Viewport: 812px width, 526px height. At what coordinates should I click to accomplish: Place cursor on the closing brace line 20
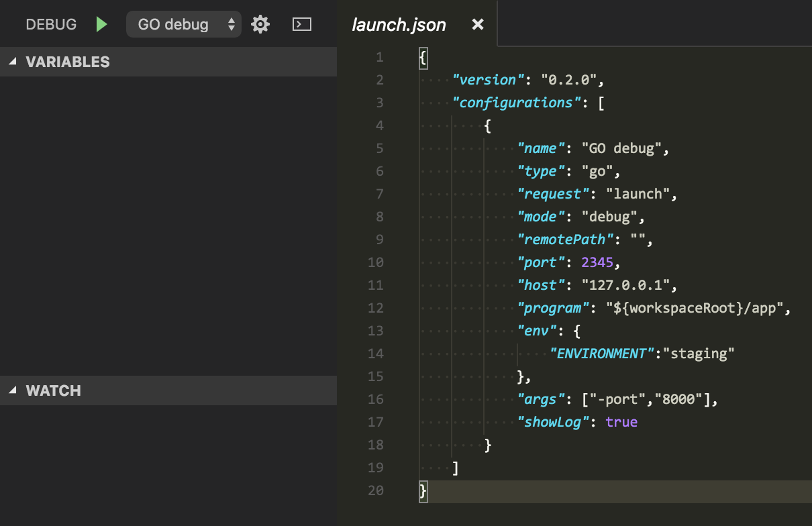421,490
